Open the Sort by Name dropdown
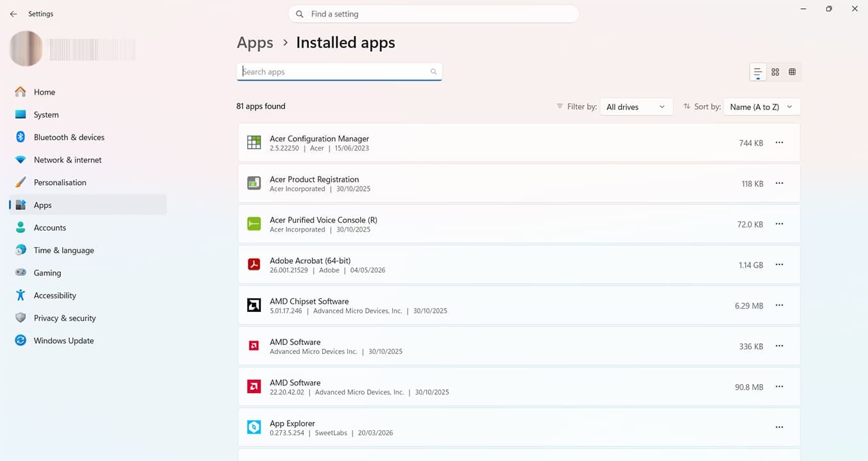The image size is (868, 461). tap(762, 107)
